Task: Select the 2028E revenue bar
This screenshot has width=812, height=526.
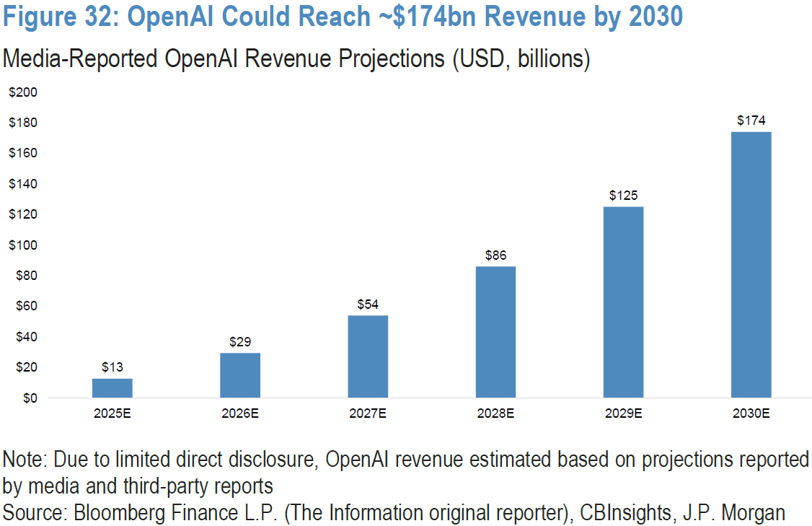Action: [495, 332]
